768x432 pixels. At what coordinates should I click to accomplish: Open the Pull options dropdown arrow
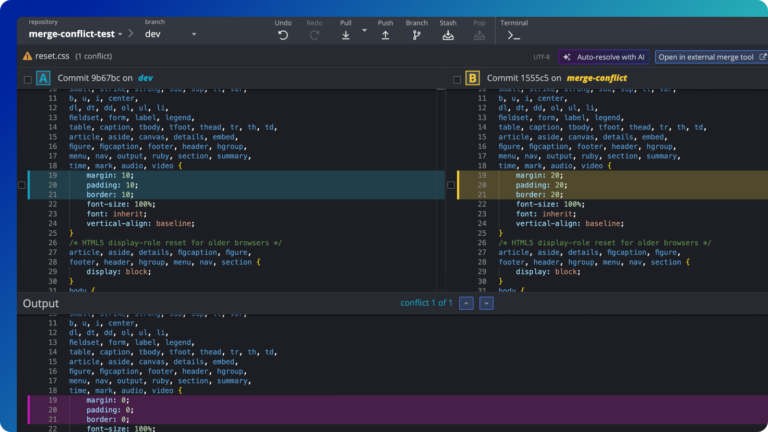pos(364,31)
